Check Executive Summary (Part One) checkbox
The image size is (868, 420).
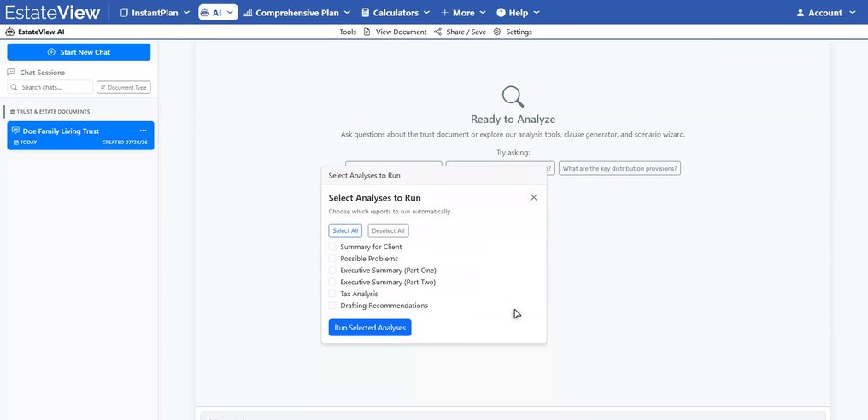pyautogui.click(x=332, y=271)
